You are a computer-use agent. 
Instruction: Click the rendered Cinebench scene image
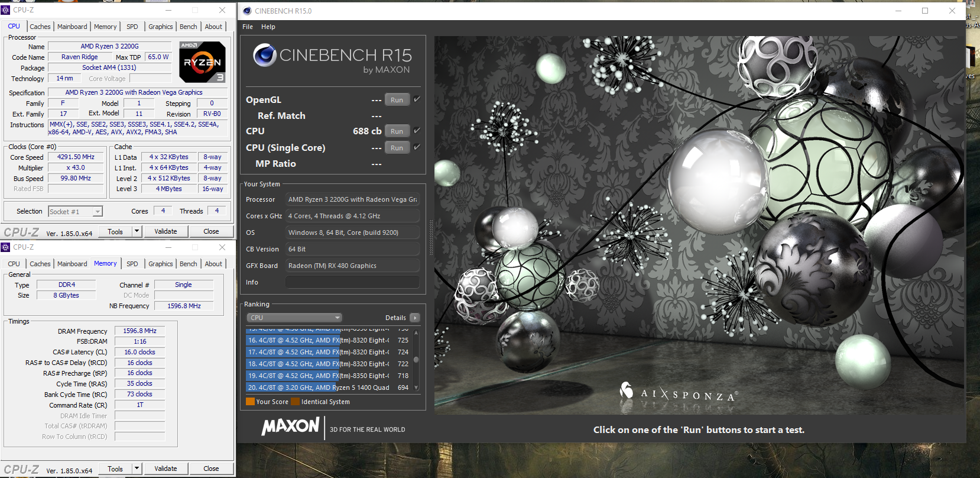pyautogui.click(x=699, y=225)
